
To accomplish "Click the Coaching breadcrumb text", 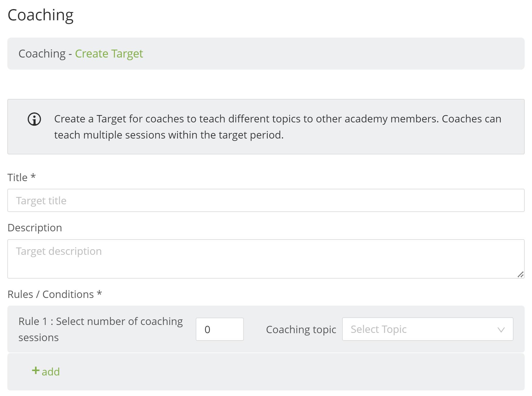I will click(42, 54).
